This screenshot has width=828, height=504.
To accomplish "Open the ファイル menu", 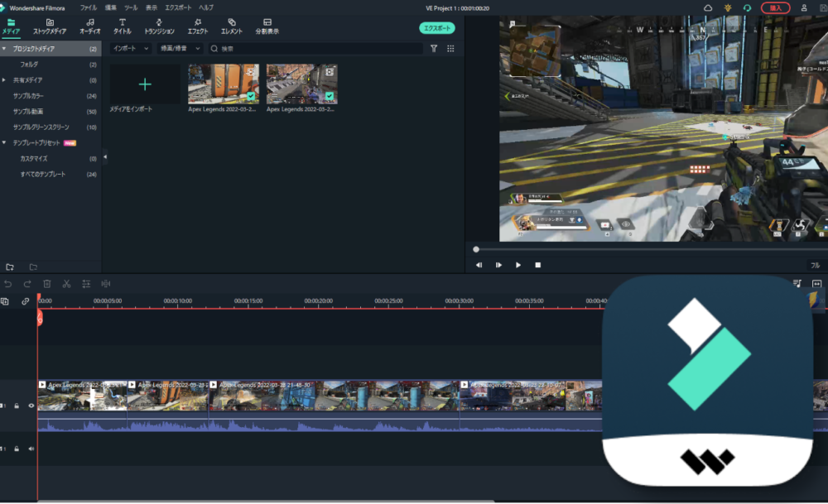I will pos(89,7).
